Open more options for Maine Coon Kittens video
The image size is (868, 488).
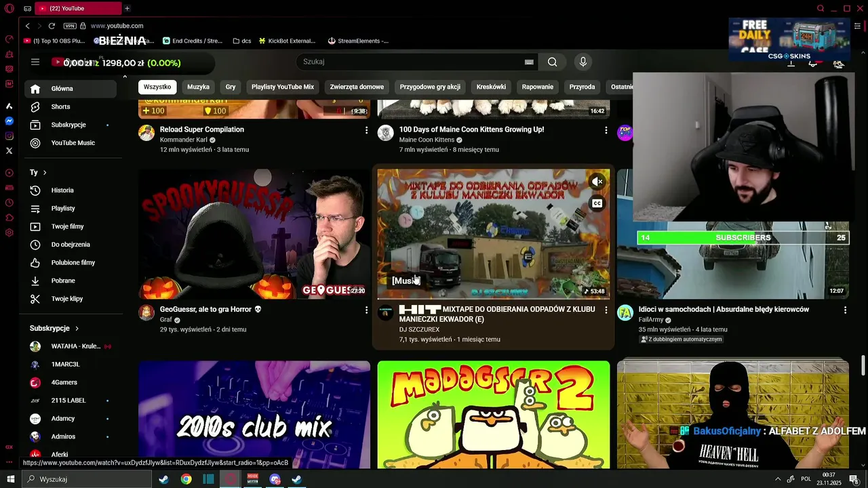pyautogui.click(x=606, y=129)
